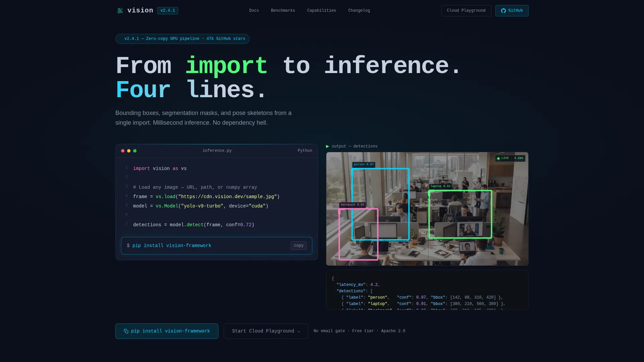The image size is (644, 362).
Task: Click the person 0.97 detection label
Action: [364, 165]
